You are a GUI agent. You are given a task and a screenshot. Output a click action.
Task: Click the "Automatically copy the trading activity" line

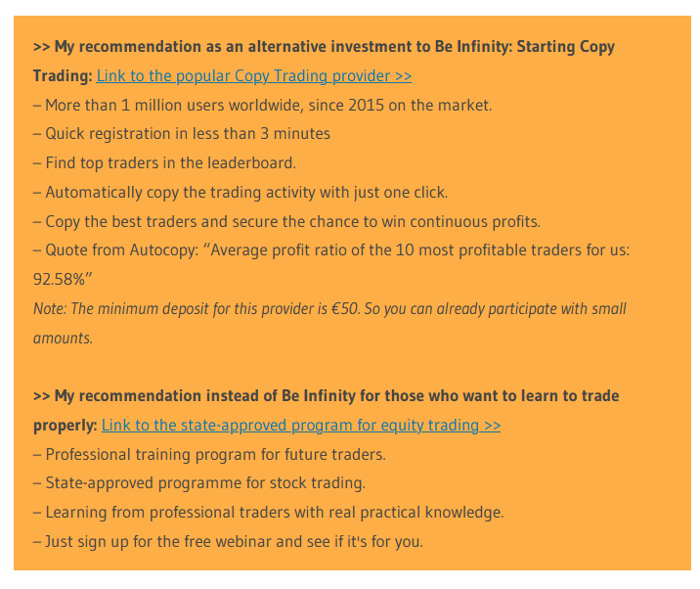241,192
